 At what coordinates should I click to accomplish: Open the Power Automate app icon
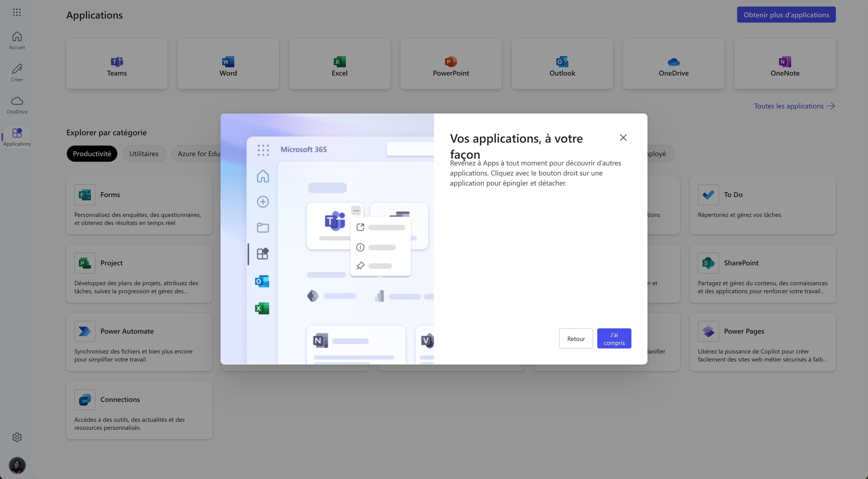(85, 331)
